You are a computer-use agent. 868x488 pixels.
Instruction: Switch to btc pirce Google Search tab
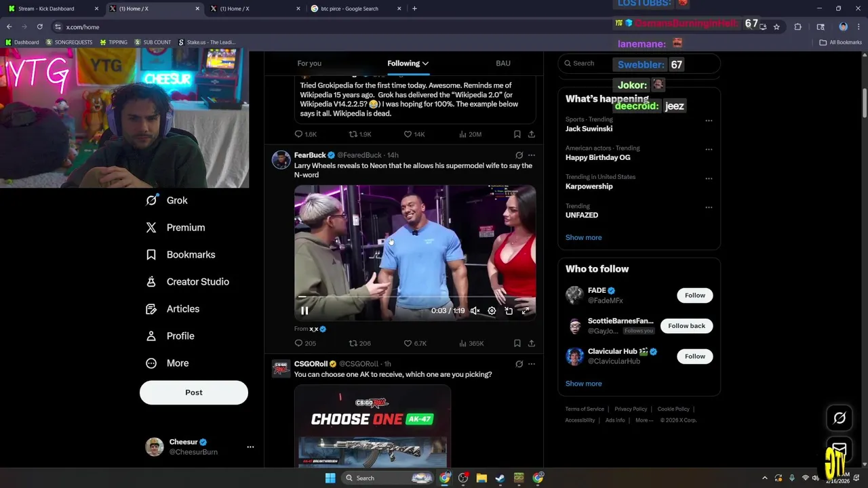click(356, 9)
